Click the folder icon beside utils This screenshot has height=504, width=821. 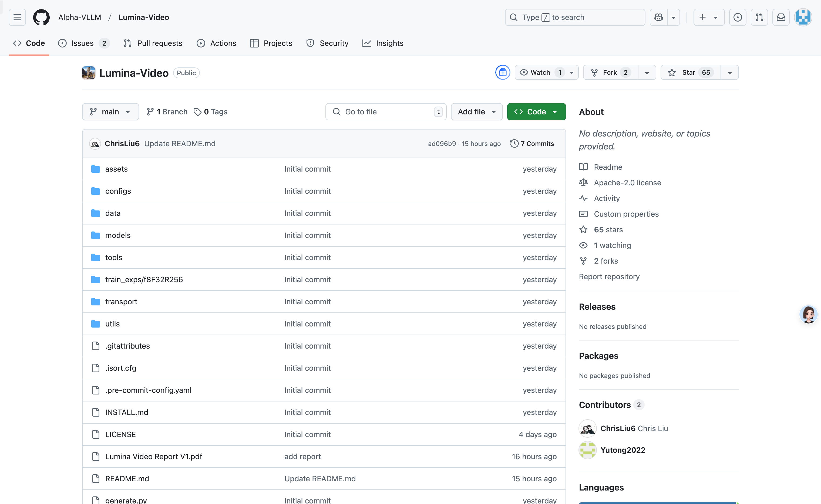click(96, 324)
